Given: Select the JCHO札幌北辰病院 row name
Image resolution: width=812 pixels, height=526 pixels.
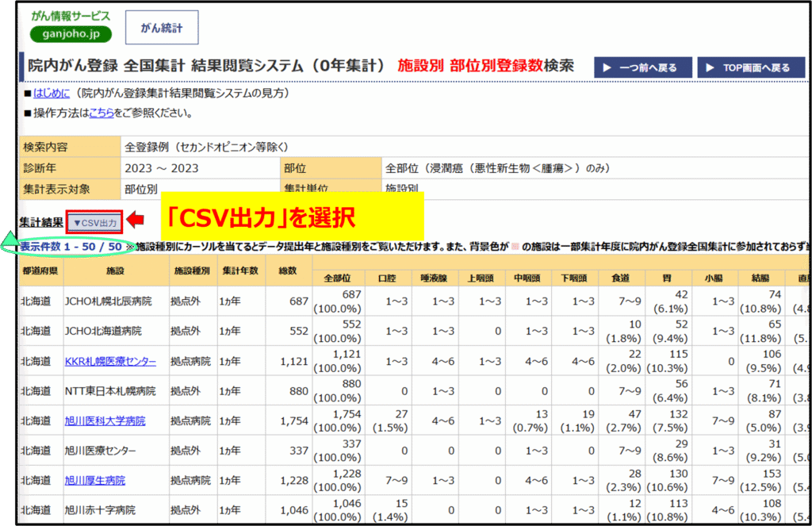Looking at the screenshot, I should point(110,301).
